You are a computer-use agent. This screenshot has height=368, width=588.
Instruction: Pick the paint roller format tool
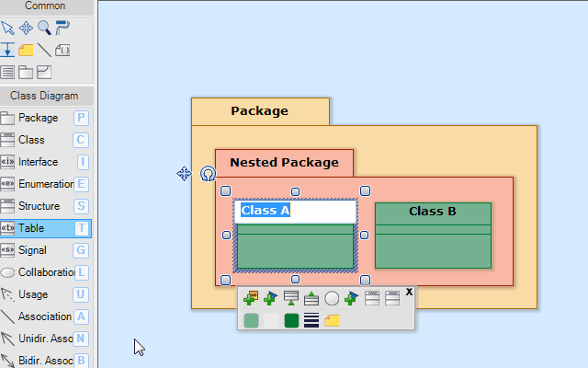pos(62,29)
